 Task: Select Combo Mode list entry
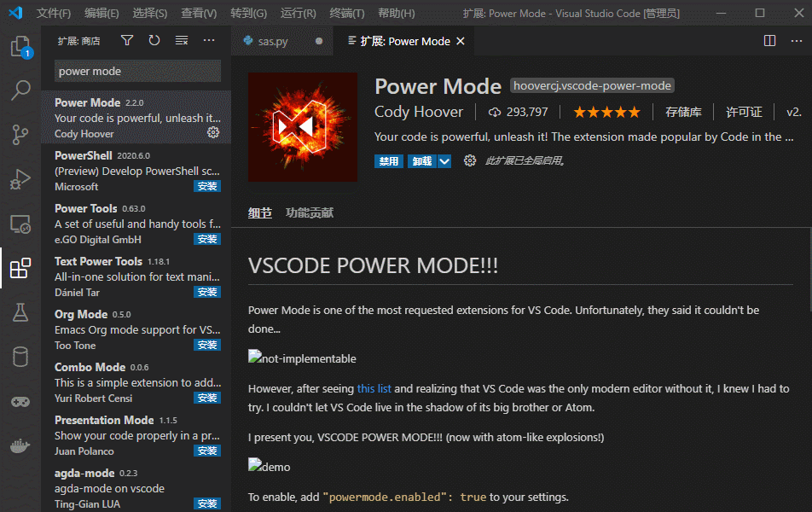click(136, 382)
